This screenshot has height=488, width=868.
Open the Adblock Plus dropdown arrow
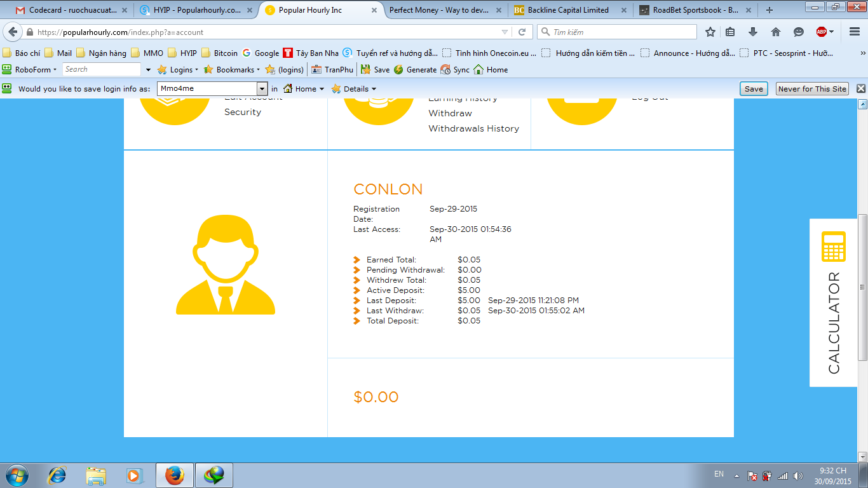pyautogui.click(x=831, y=32)
